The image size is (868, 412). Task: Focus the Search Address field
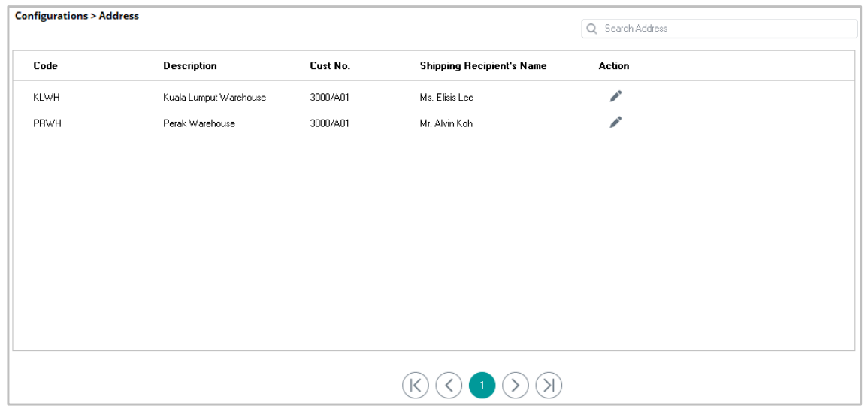(x=719, y=29)
